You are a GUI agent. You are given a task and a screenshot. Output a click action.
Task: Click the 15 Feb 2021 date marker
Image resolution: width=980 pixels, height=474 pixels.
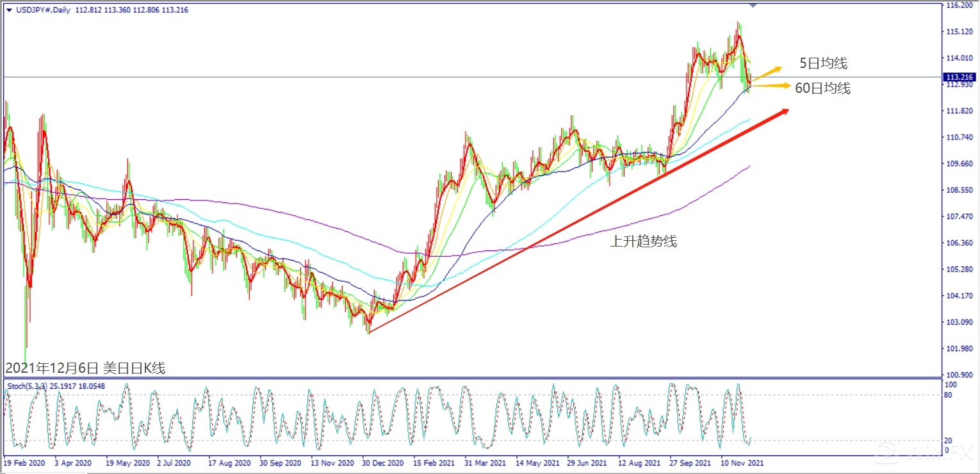click(x=434, y=462)
